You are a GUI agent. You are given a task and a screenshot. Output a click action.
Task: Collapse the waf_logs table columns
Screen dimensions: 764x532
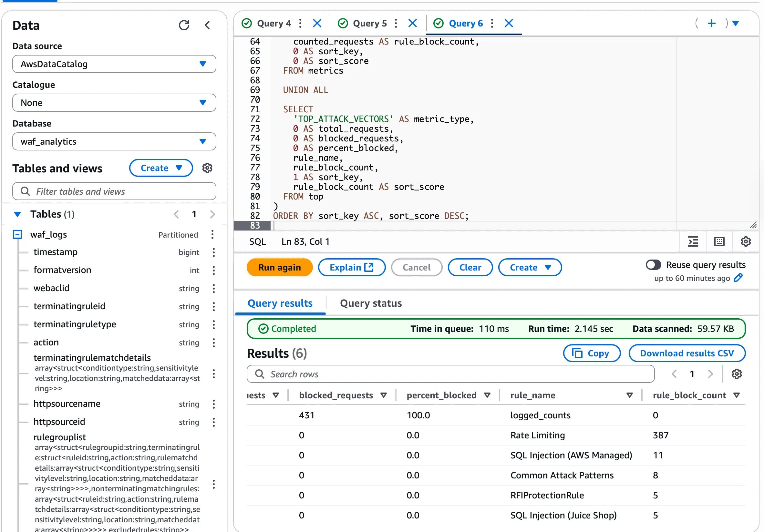[x=17, y=235]
